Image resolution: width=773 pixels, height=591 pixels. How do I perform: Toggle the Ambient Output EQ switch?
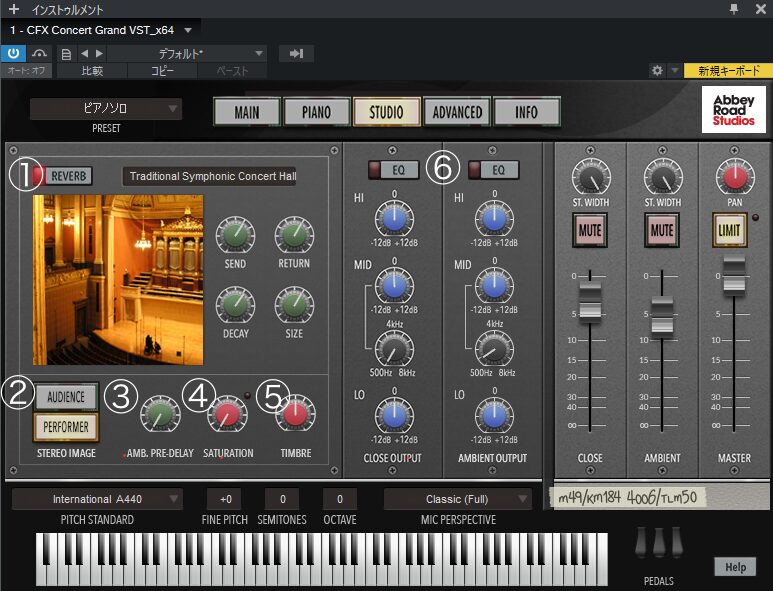coord(493,170)
